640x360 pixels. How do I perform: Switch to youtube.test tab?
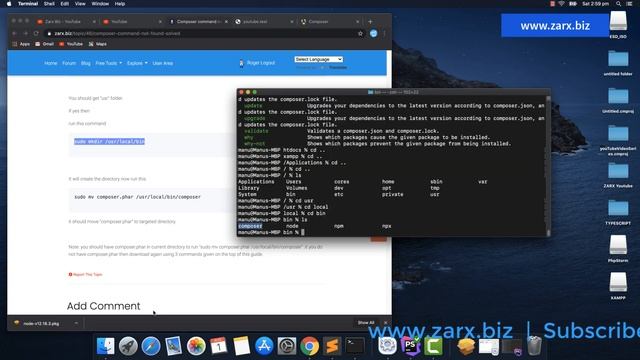263,22
